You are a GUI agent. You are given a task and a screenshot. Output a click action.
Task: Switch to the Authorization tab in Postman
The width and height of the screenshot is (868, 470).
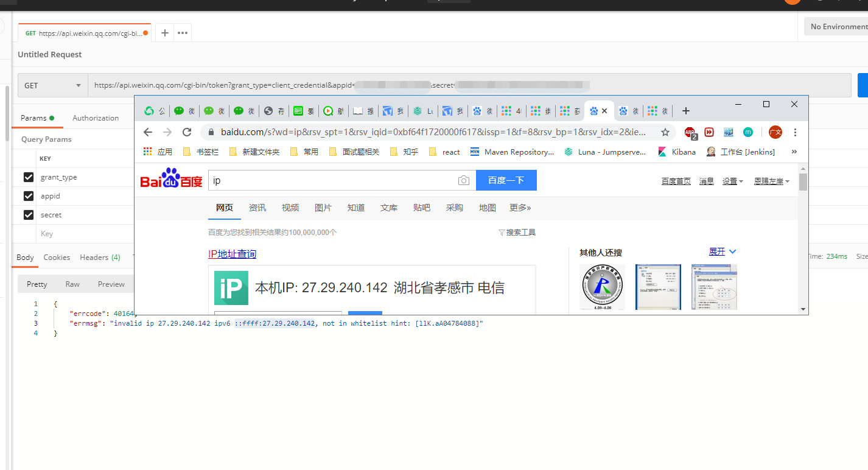(96, 118)
